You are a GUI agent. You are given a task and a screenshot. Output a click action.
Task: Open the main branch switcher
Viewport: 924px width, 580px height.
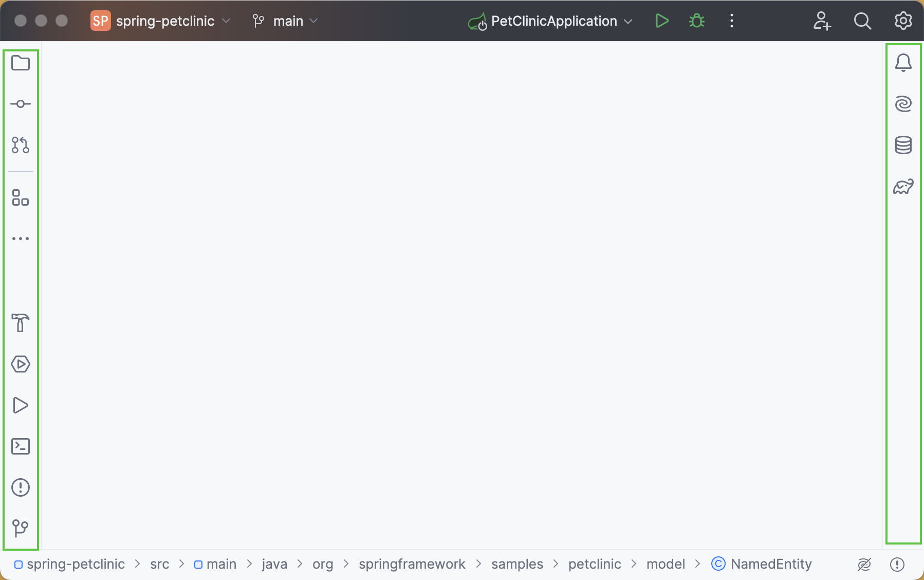point(285,21)
